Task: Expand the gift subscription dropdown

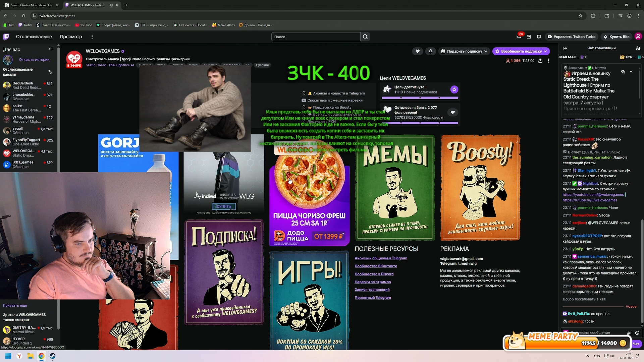Action: coord(485,51)
